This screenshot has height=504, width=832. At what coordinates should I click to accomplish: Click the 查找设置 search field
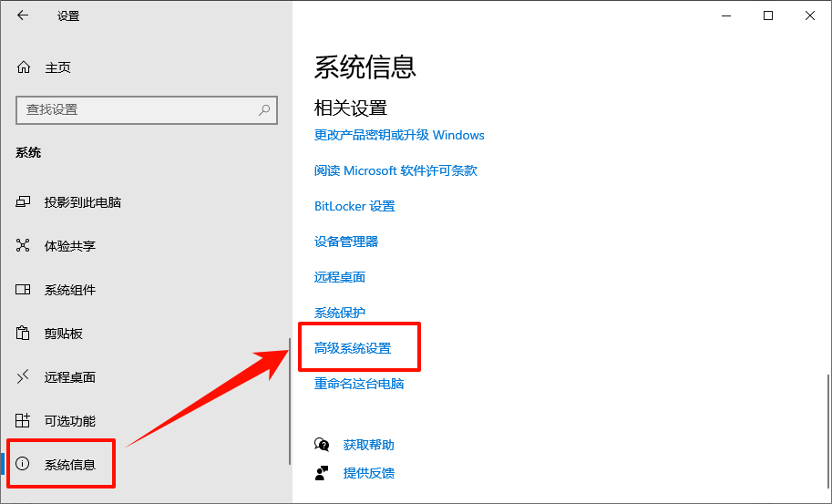147,109
